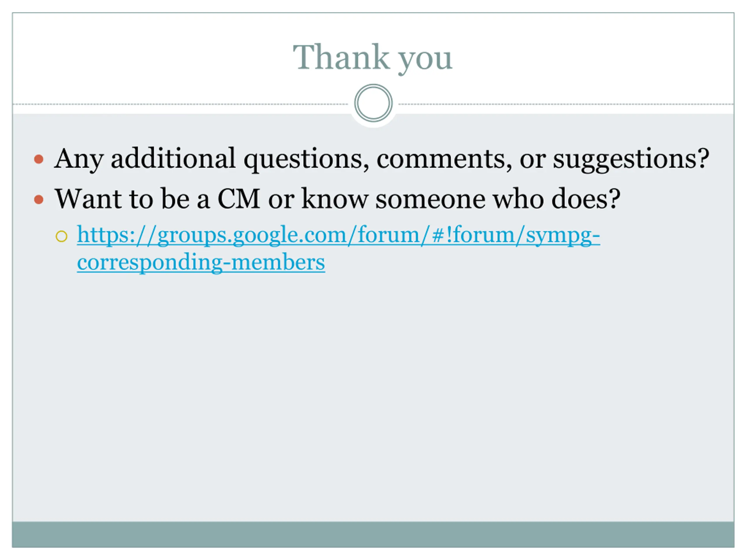747x560 pixels.
Task: Click the orange bullet before 'Any additional'
Action: pyautogui.click(x=39, y=159)
